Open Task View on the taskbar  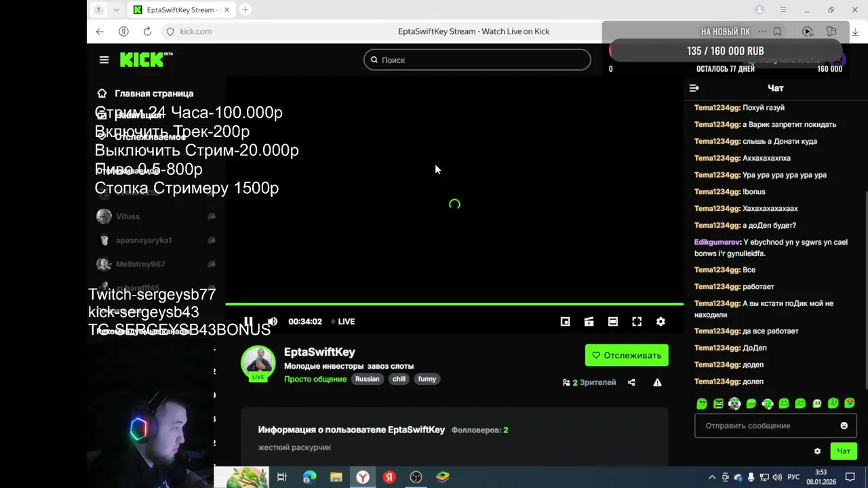(x=282, y=477)
